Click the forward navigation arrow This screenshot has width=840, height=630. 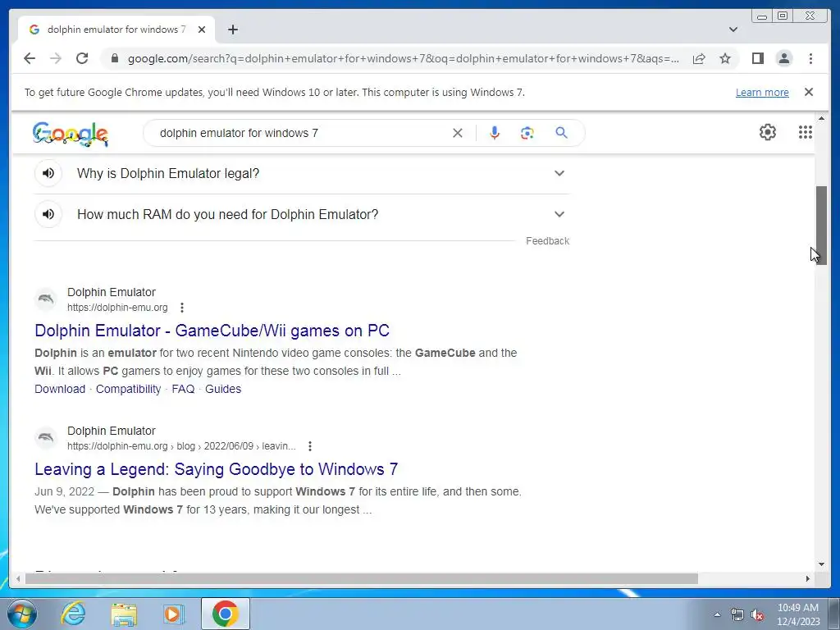56,58
